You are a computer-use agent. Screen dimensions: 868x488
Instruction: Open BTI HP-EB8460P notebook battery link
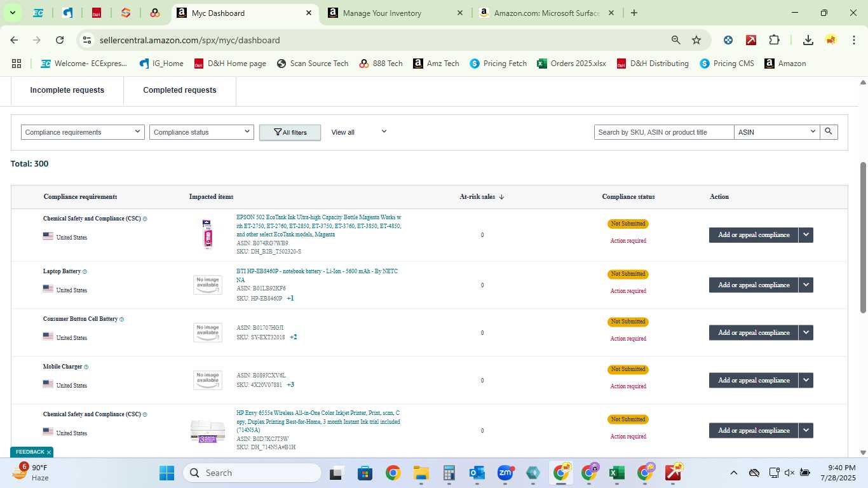(x=317, y=276)
